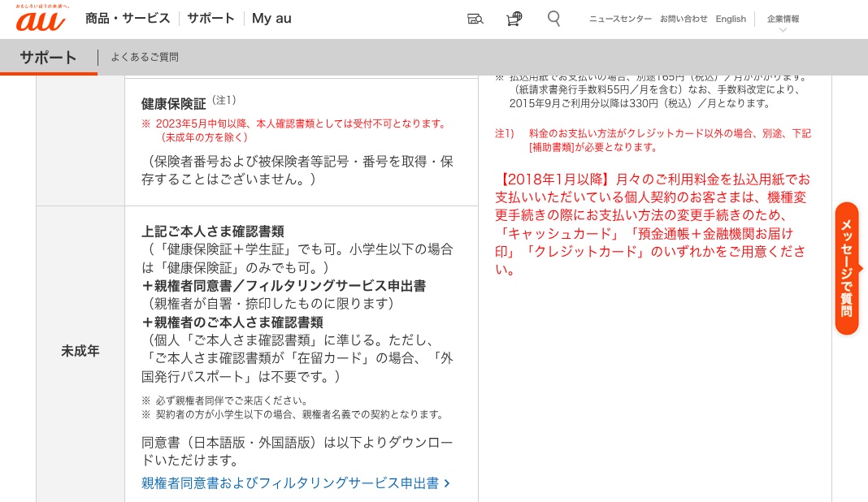Click 必ず親権者同伴でご来店ください note
Image resolution: width=868 pixels, height=502 pixels.
point(225,400)
